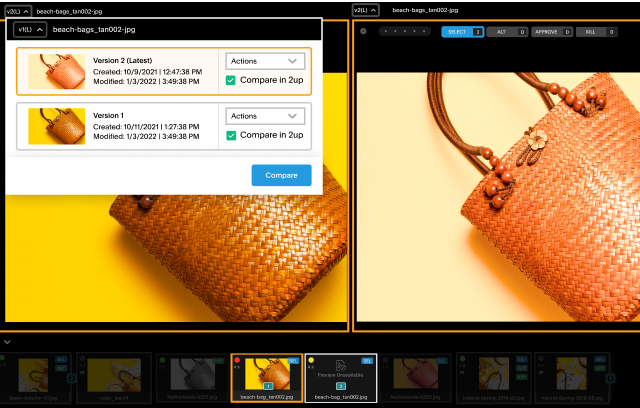Image resolution: width=640 pixels, height=408 pixels.
Task: Click the yellow label dot on Preview Unavailable thumbnail
Action: 311,360
